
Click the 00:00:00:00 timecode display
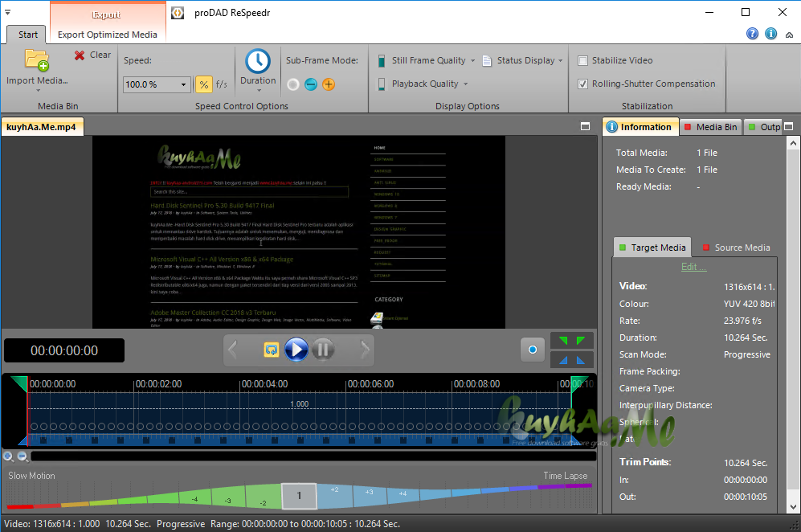pos(64,350)
